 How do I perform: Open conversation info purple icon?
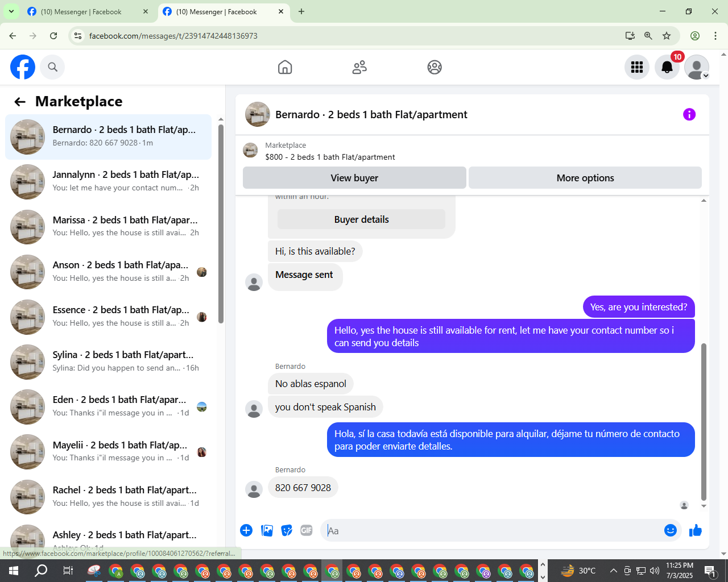coord(689,114)
